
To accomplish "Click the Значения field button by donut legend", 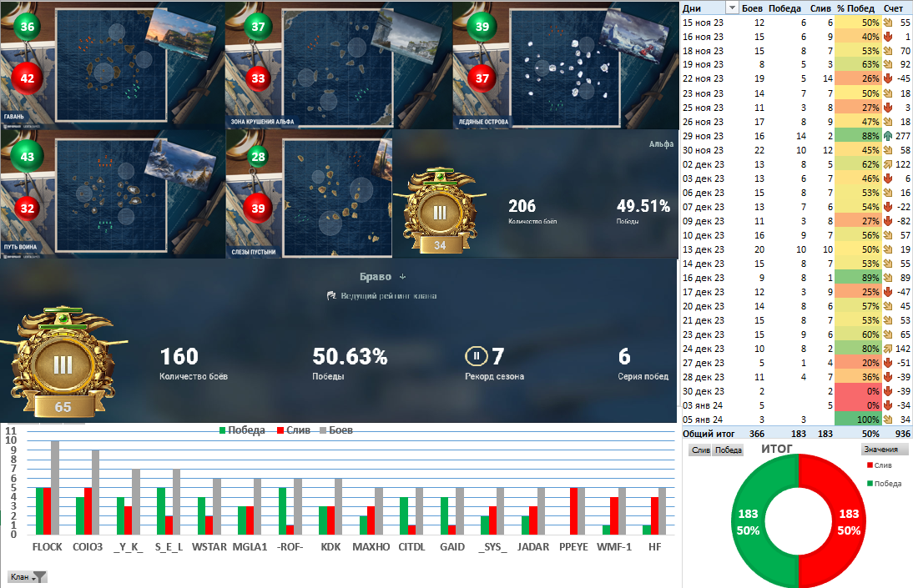I will click(884, 450).
